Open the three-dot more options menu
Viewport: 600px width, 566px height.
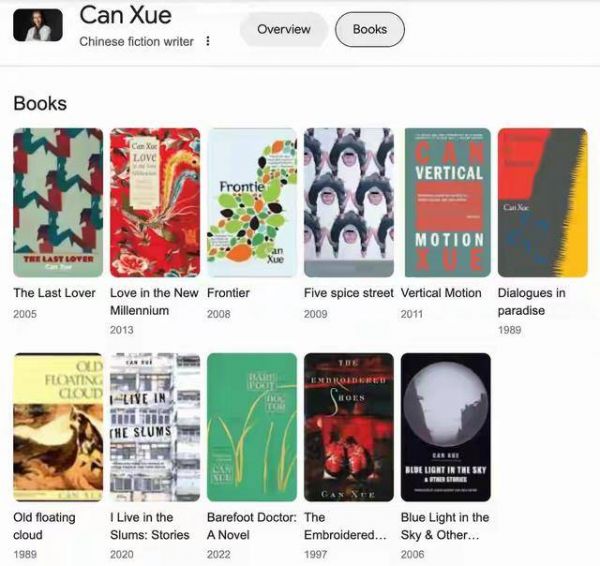pyautogui.click(x=208, y=41)
